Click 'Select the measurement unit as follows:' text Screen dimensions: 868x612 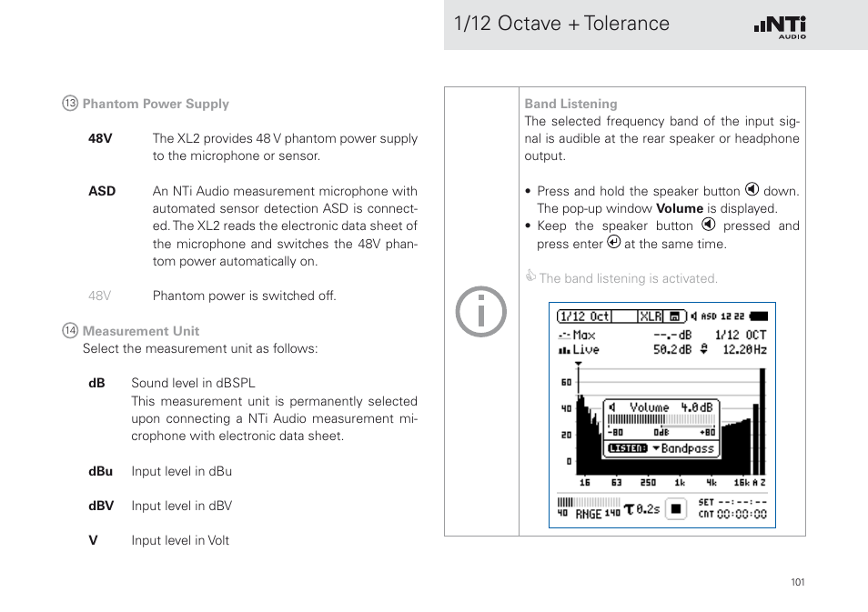200,348
